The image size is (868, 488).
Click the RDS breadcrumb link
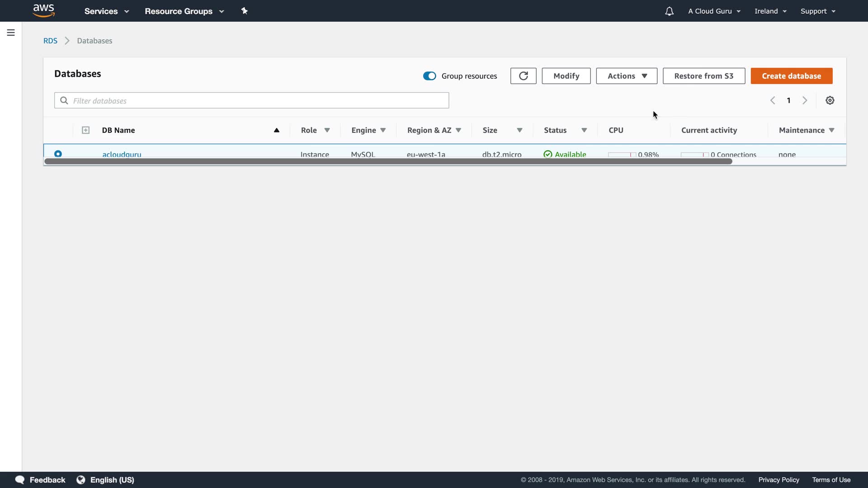pos(50,41)
